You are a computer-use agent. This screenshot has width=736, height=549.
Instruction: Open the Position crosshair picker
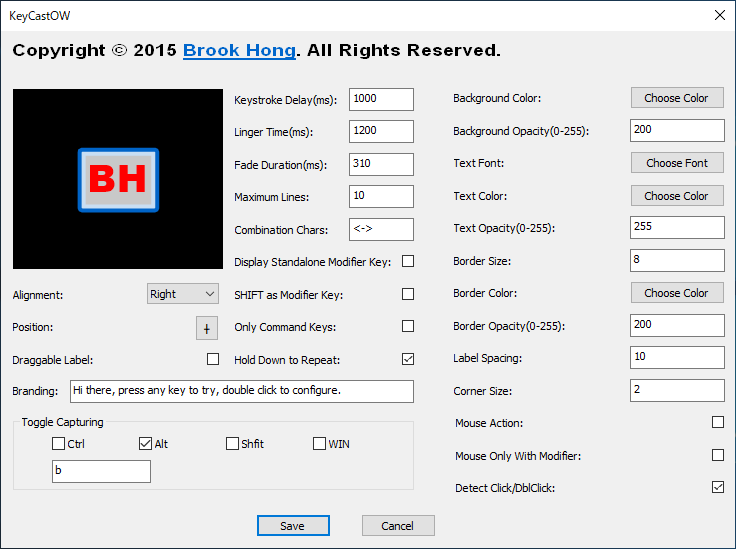click(x=207, y=328)
